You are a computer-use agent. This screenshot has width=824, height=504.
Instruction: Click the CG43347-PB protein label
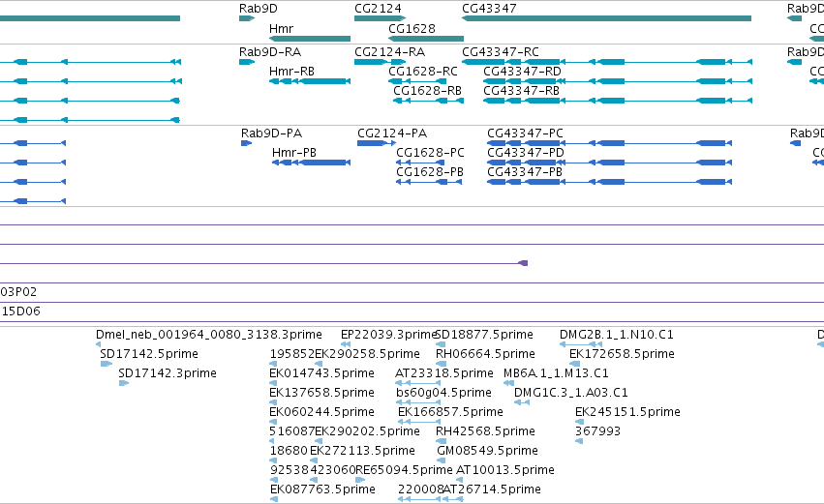(x=525, y=172)
